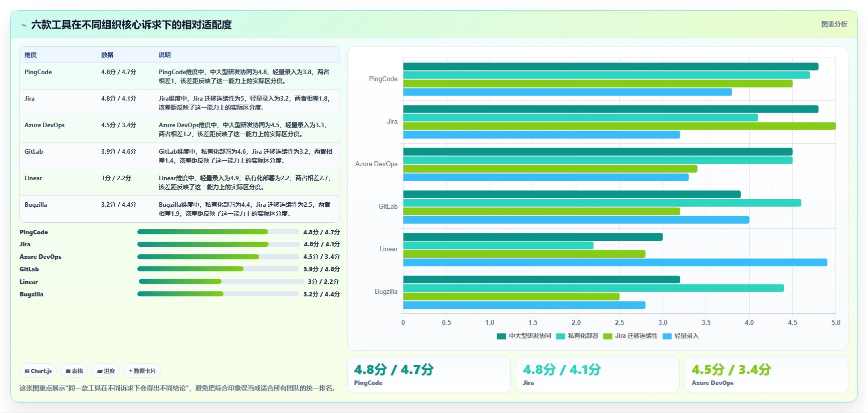The image size is (868, 413).
Task: Click the PingCode progress bar
Action: click(x=218, y=232)
